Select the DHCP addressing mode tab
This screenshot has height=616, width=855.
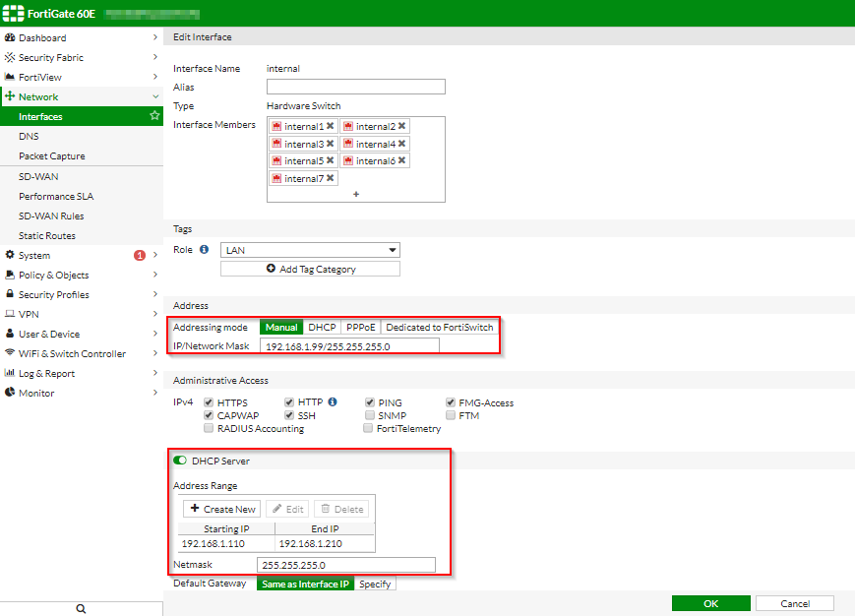(323, 326)
